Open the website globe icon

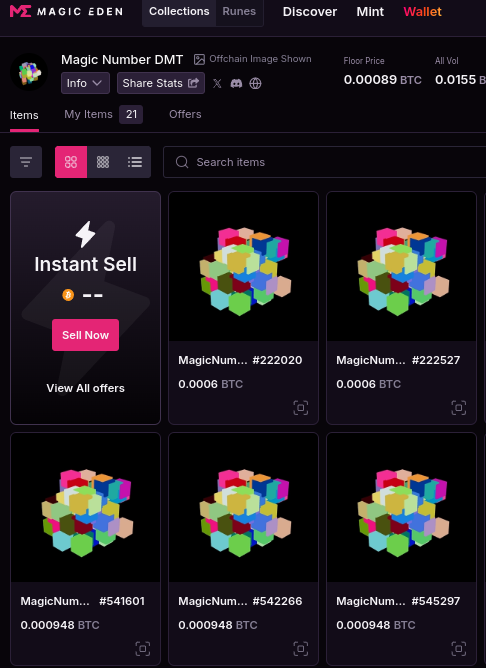[255, 84]
